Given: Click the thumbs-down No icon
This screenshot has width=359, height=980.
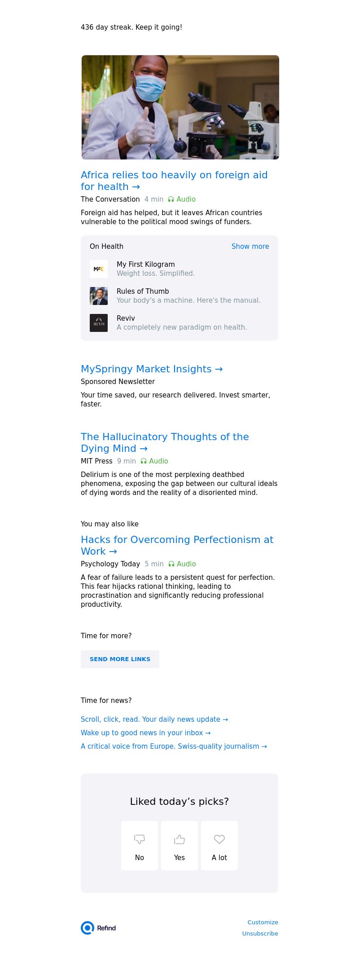Looking at the screenshot, I should click(140, 839).
